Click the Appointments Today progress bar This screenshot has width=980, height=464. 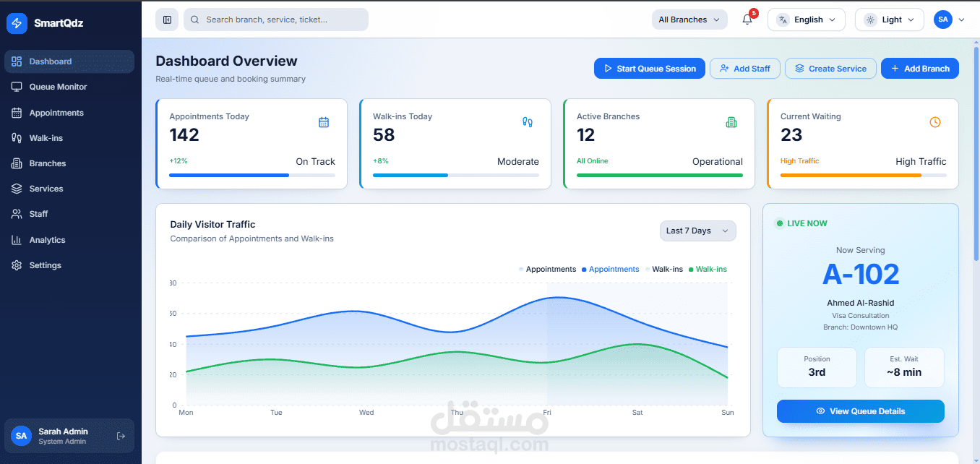point(252,175)
